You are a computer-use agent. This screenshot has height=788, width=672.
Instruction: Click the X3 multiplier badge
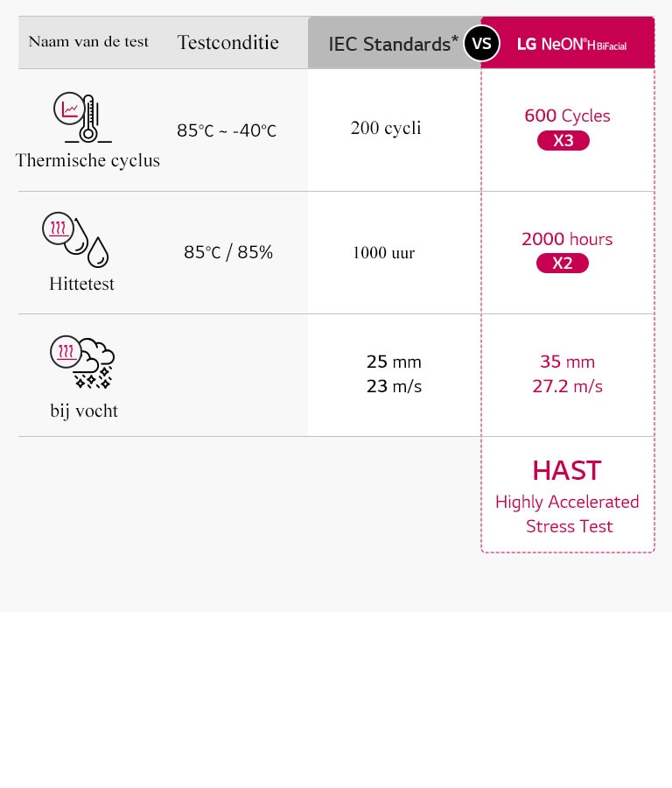563,140
